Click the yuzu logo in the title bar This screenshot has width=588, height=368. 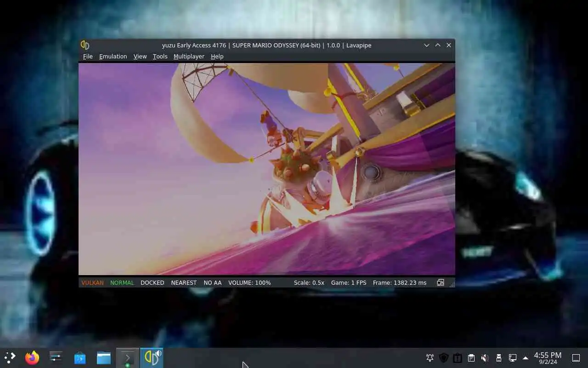[85, 45]
